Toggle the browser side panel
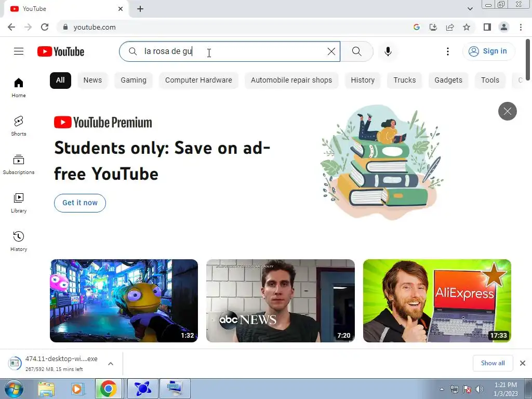532x399 pixels. (487, 27)
